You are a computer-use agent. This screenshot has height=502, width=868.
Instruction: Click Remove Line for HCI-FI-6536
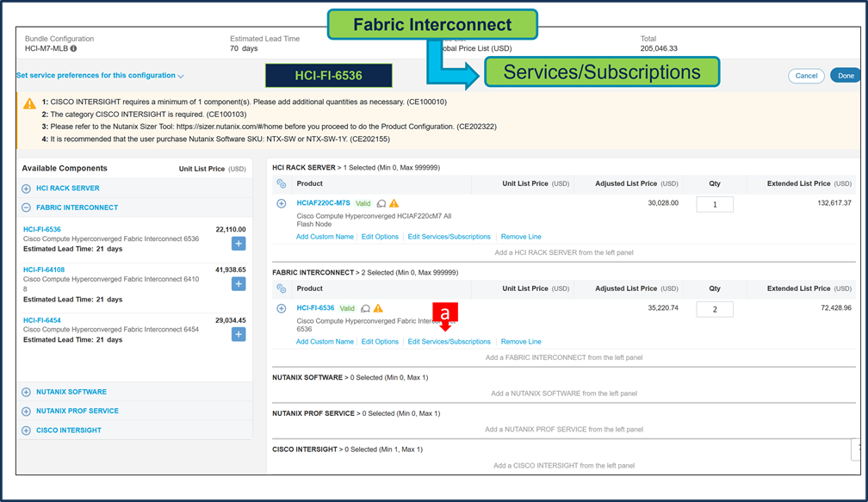click(x=521, y=342)
